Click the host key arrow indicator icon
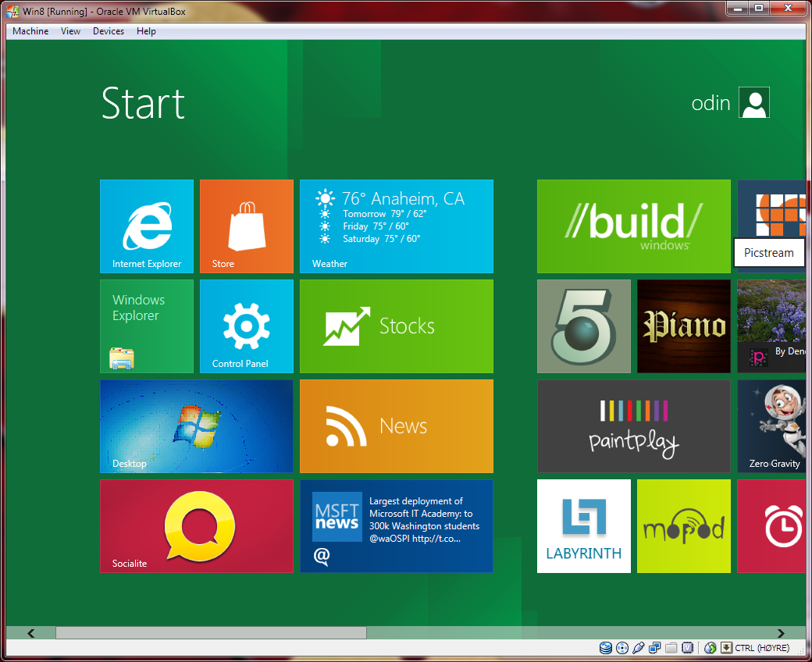812x662 pixels. coord(727,647)
